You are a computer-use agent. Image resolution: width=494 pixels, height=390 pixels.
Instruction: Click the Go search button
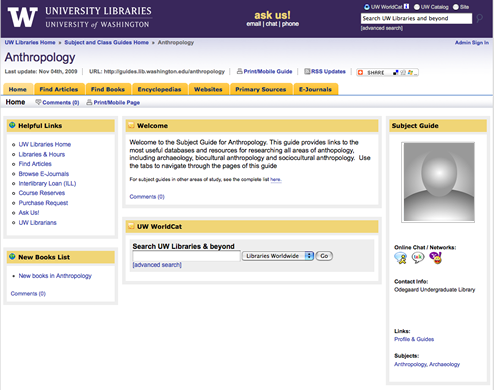coord(324,256)
